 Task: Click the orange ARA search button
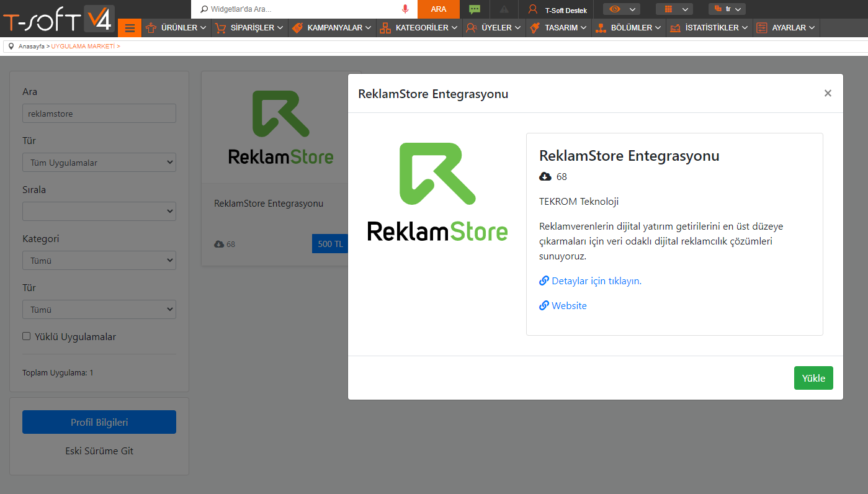tap(439, 9)
